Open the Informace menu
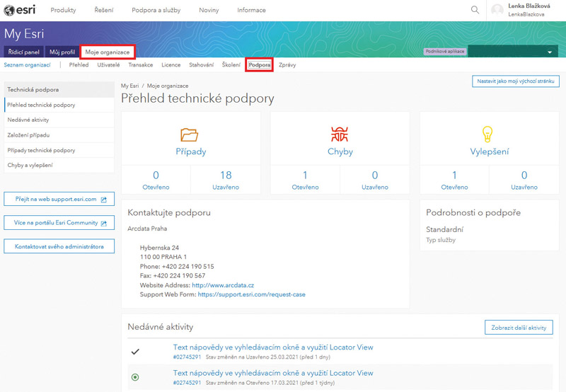This screenshot has height=392, width=566. tap(251, 10)
